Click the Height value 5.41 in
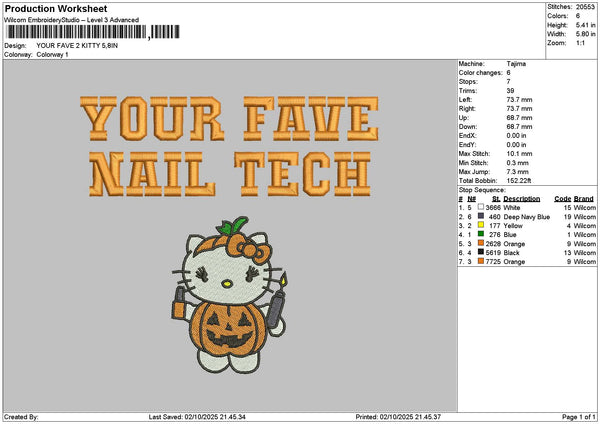 (585, 25)
